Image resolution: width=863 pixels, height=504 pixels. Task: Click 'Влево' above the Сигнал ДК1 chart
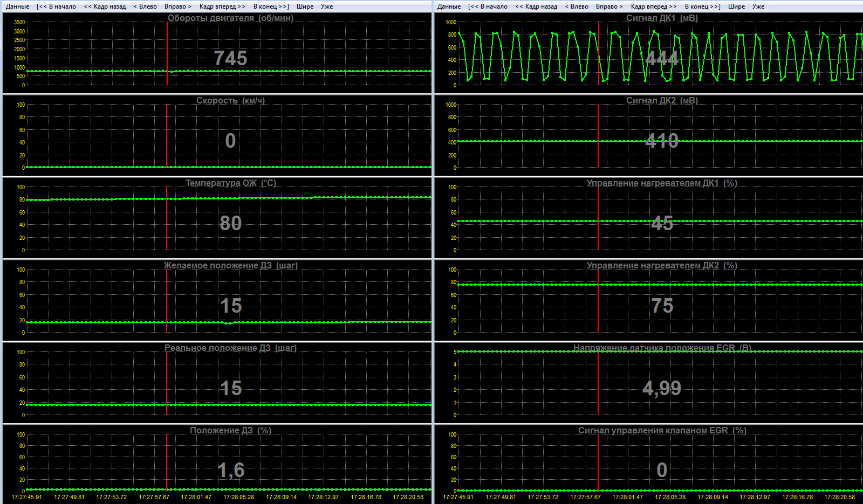577,6
